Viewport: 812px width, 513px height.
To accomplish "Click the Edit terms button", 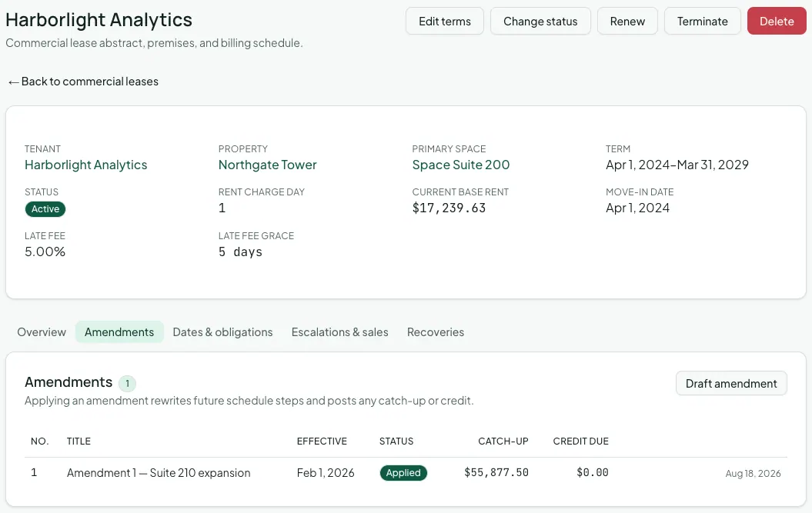I will 444,22.
